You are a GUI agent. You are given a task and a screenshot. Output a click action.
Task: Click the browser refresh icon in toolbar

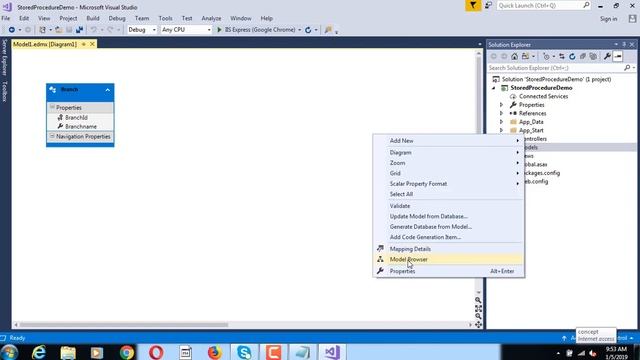[308, 30]
